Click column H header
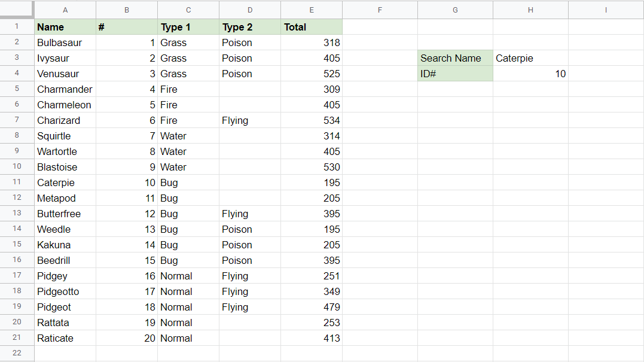 [530, 10]
